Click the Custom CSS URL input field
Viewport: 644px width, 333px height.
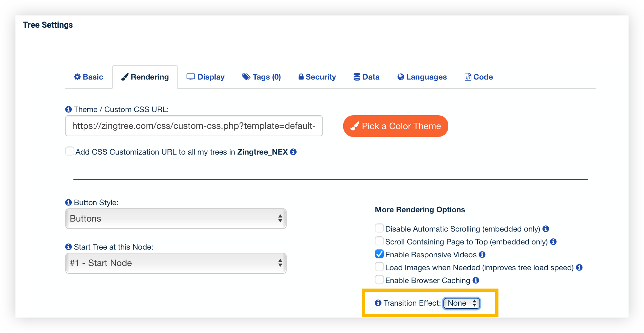[x=194, y=126]
